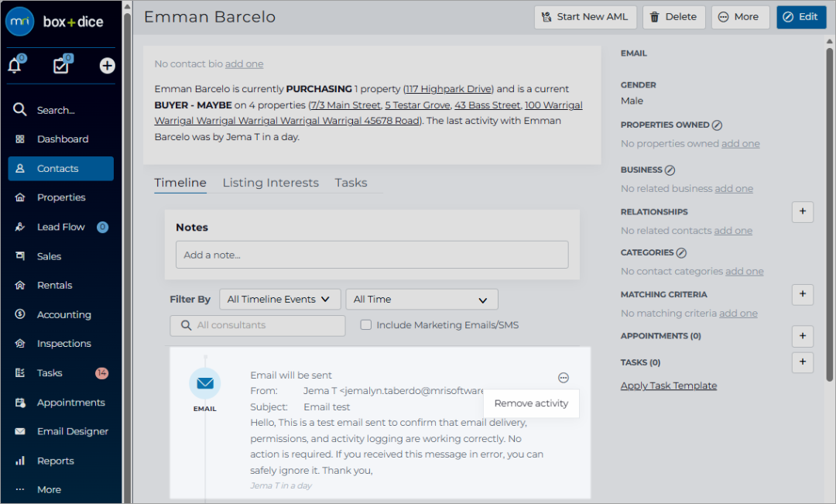Delete the contact using Delete button

click(x=674, y=17)
